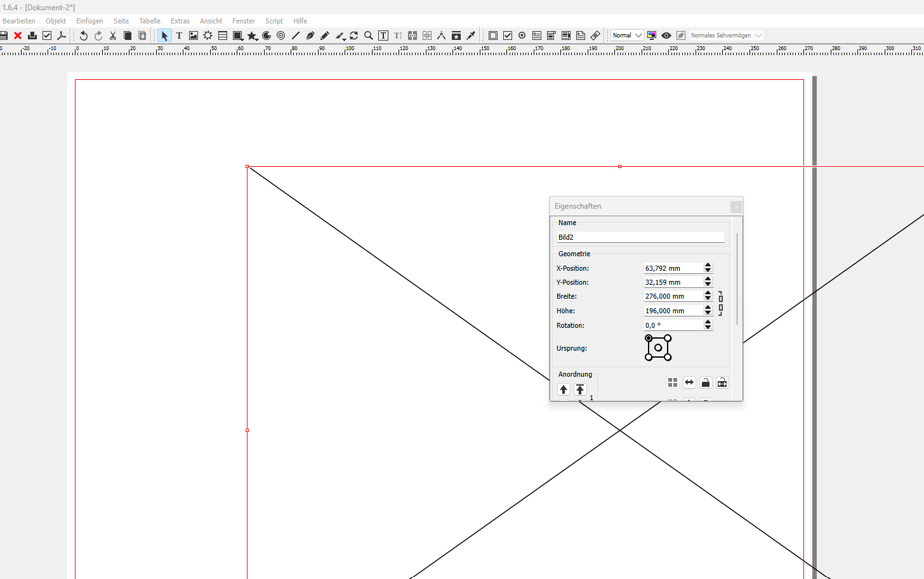This screenshot has width=924, height=579.
Task: Click the Name field containing Bild2
Action: point(640,237)
